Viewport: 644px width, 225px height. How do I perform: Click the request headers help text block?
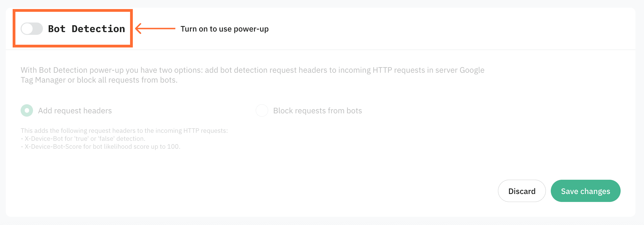pos(124,139)
